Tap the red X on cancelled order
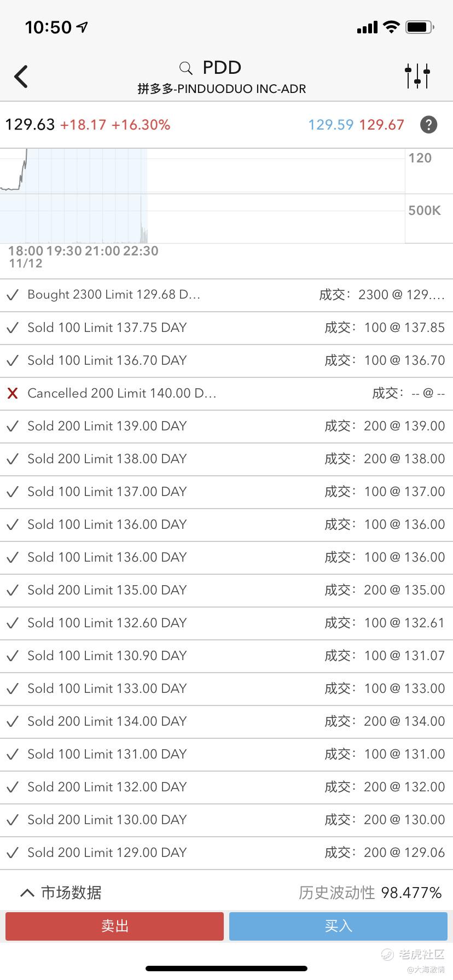 tap(13, 393)
